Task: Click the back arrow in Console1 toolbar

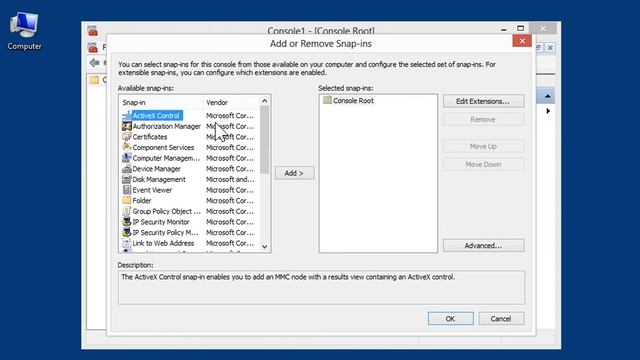Action: [94, 63]
